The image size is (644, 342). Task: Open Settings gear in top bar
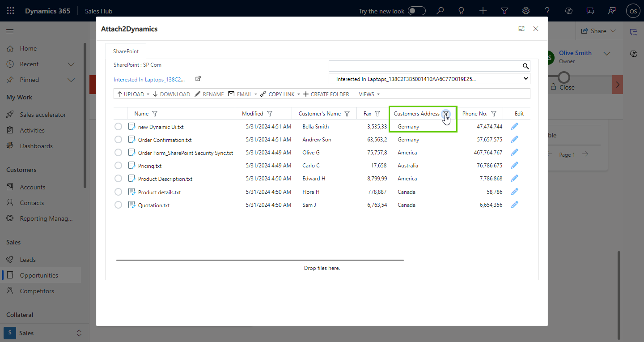point(526,11)
